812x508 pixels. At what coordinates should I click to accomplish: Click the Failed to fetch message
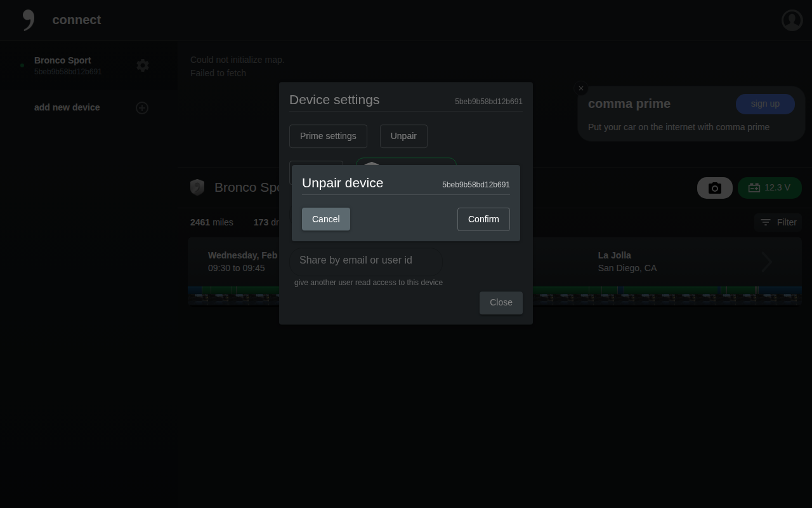[218, 73]
